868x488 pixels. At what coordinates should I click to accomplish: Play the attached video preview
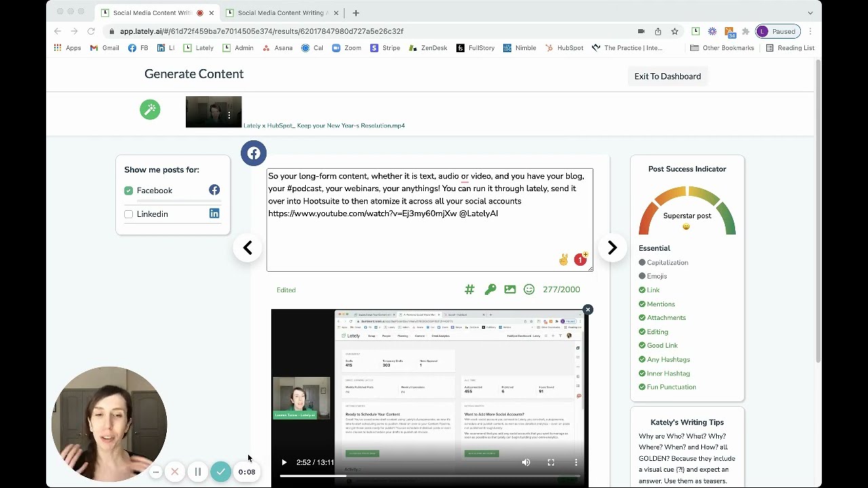(284, 462)
